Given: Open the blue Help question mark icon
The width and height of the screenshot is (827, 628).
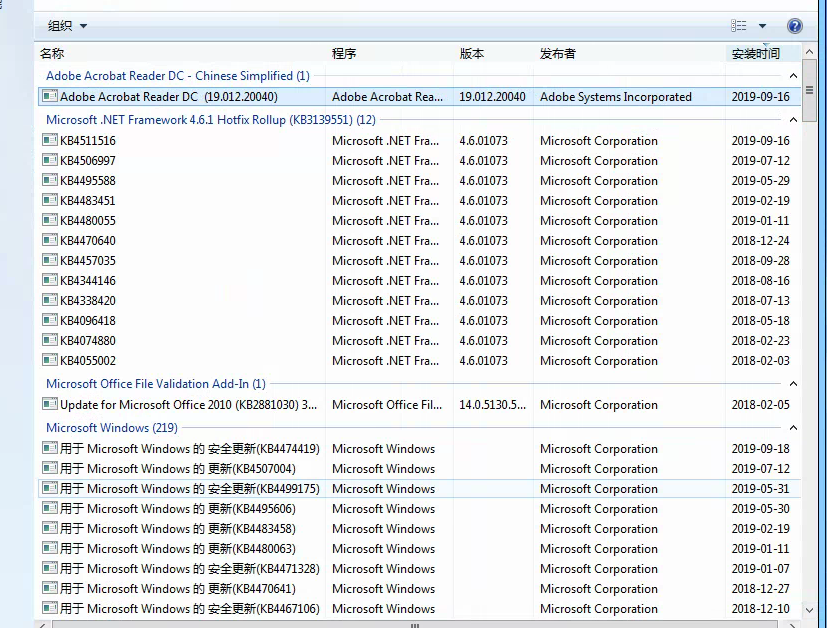Looking at the screenshot, I should click(794, 26).
